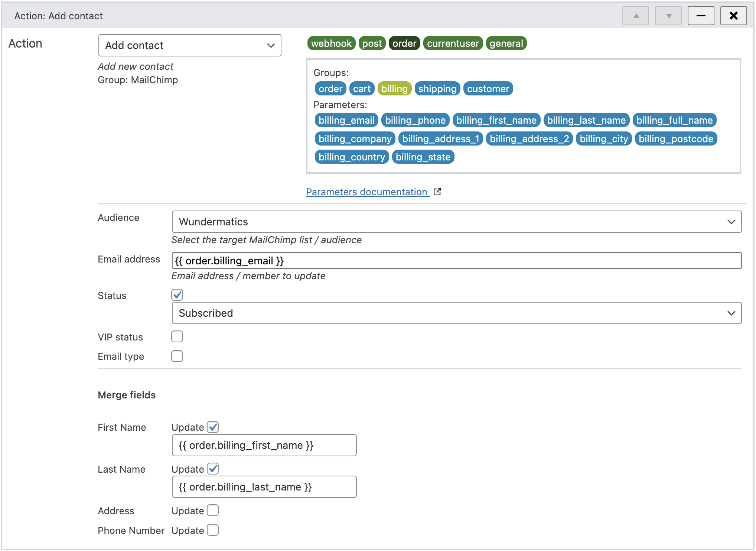Click the external link icon beside Parameters documentation
The height and width of the screenshot is (551, 756).
[x=437, y=192]
